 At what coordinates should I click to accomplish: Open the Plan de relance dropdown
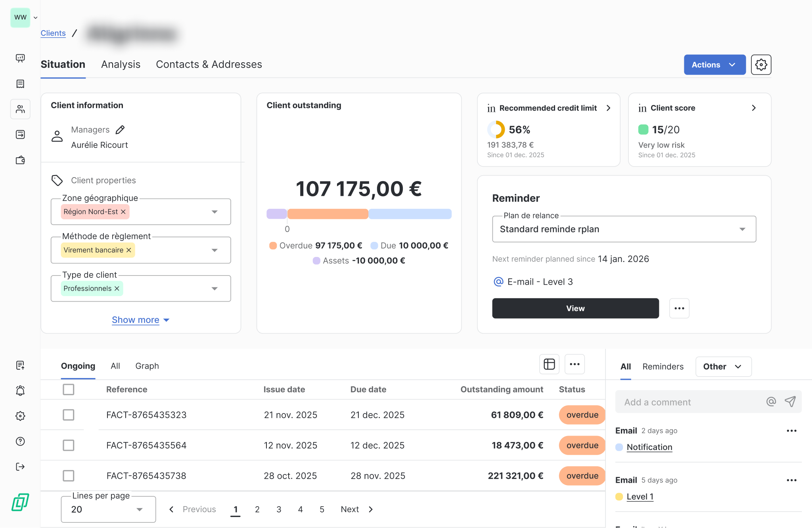(624, 229)
